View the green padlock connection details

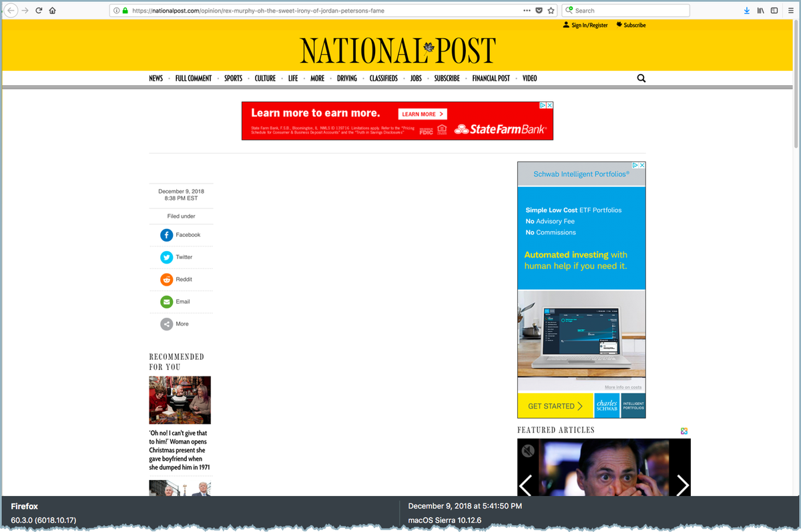[125, 11]
